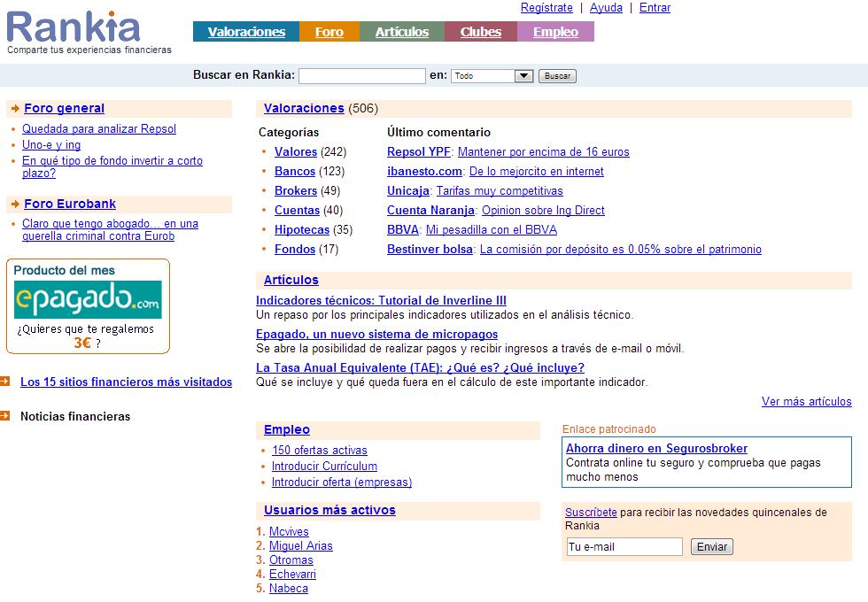Open the ibanesto.com link

[424, 172]
